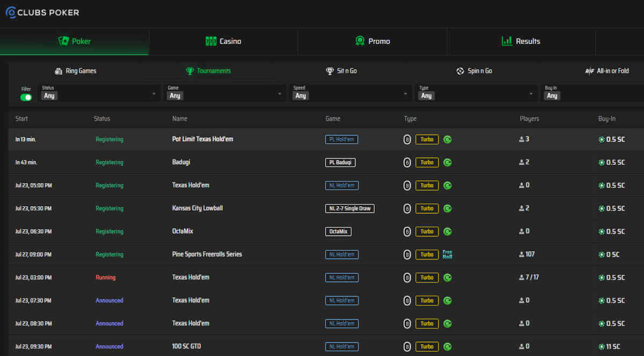Click the players icon on Pine Sports Freerolls row
644x356 pixels.
point(522,255)
